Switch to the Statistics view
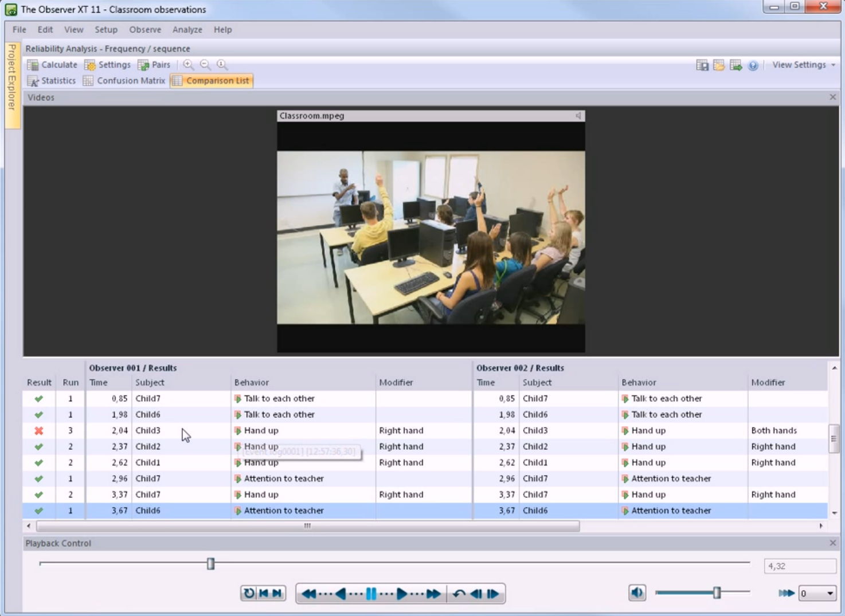845x616 pixels. pos(52,81)
